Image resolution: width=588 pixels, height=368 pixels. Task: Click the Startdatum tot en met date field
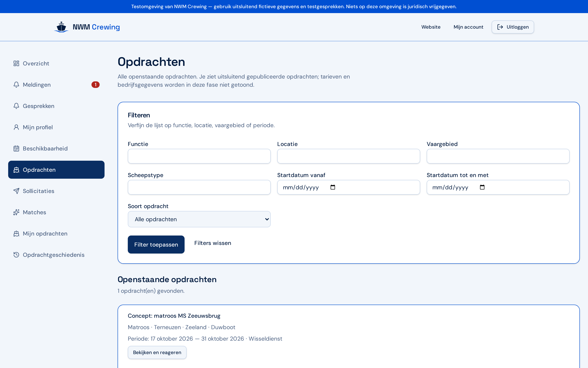[498, 187]
